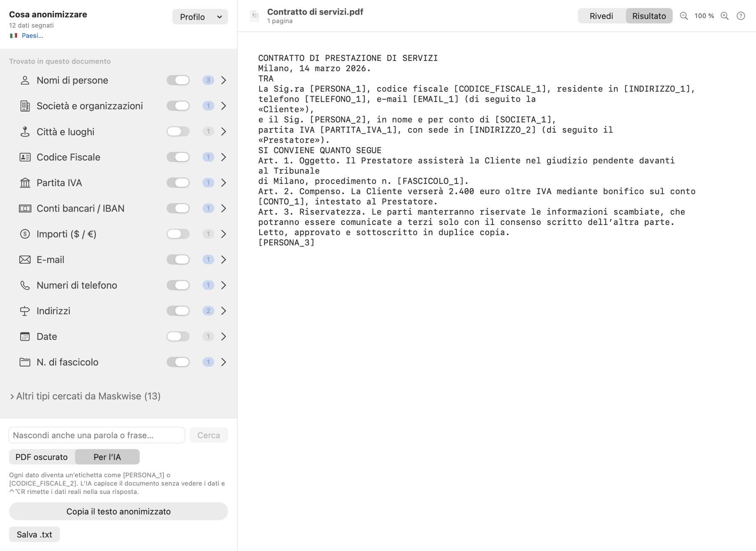
Task: Click the Nascondi anche una parola field
Action: pos(97,435)
